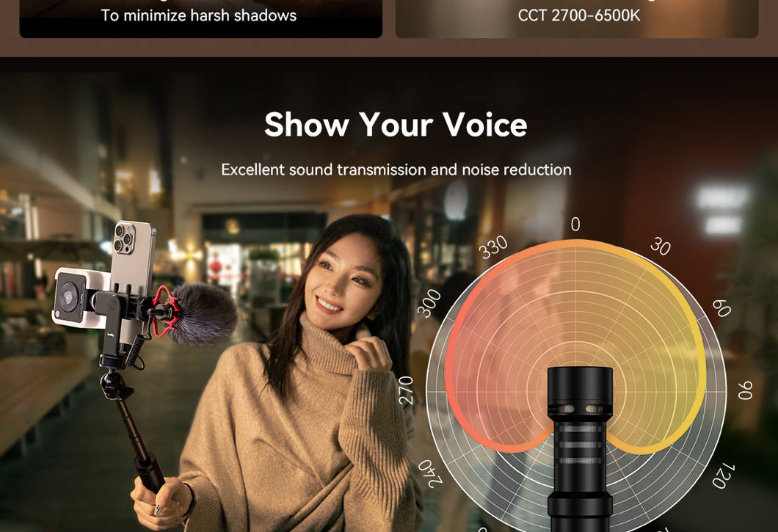The image size is (778, 532).
Task: Click the 0 degree label on polar chart
Action: [575, 225]
